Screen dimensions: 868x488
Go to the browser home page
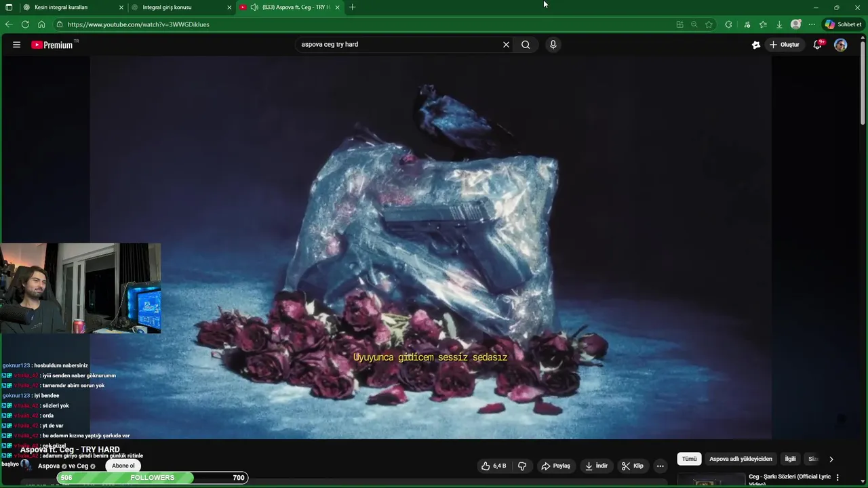click(41, 24)
